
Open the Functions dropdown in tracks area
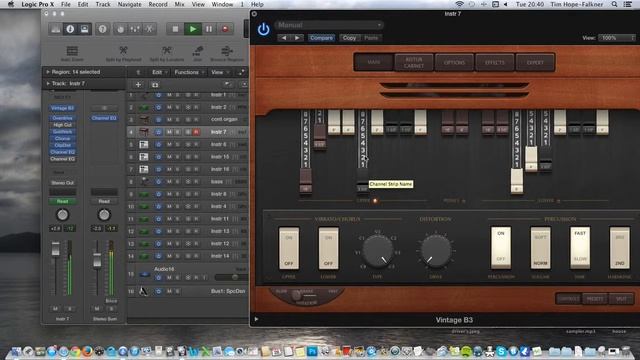189,72
